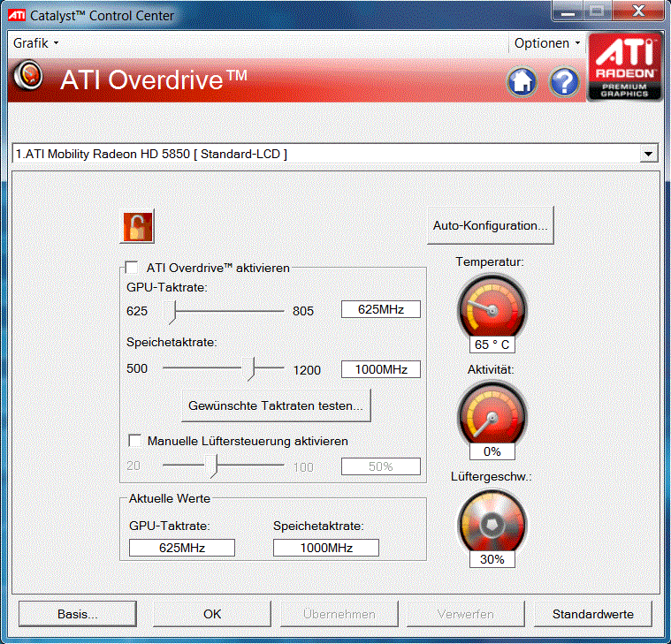Enable Manuelle Lüftersteuerung aktivieren checkbox
671x644 pixels.
(135, 441)
